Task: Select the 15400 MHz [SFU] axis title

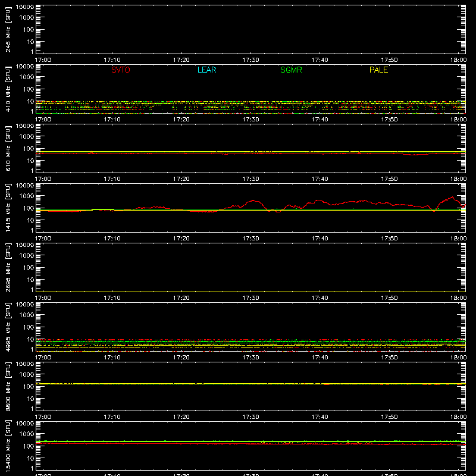Action: click(x=8, y=446)
